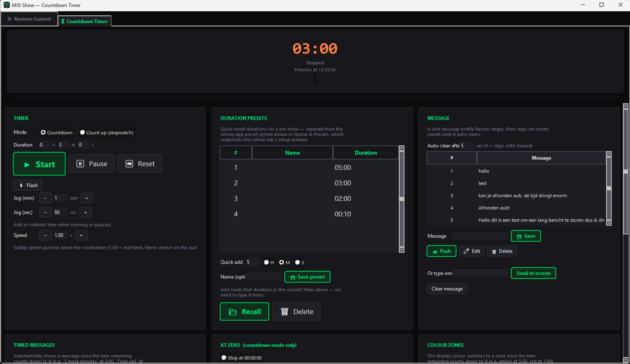Focus the Duration minutes field
Image resolution: width=630 pixels, height=364 pixels.
coord(64,145)
